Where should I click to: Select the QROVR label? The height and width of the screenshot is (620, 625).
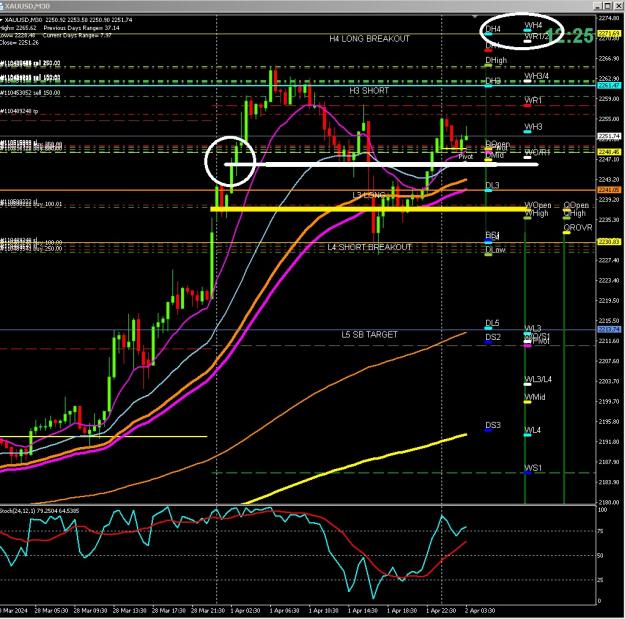pyautogui.click(x=578, y=228)
